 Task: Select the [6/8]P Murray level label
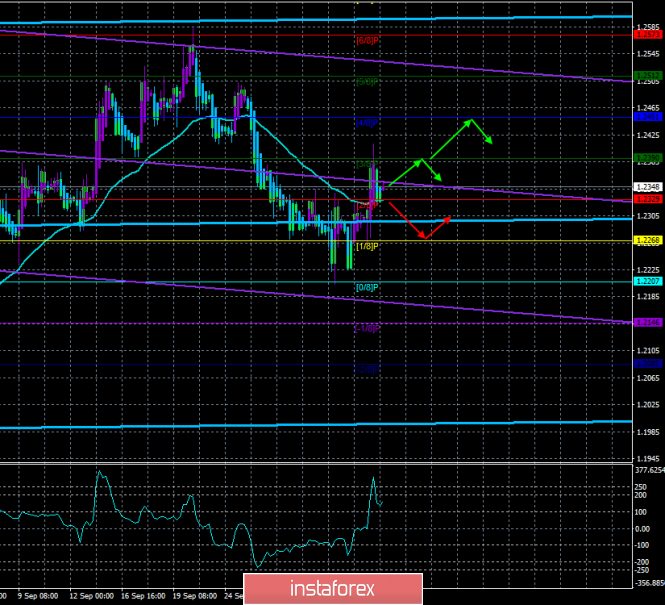coord(367,41)
